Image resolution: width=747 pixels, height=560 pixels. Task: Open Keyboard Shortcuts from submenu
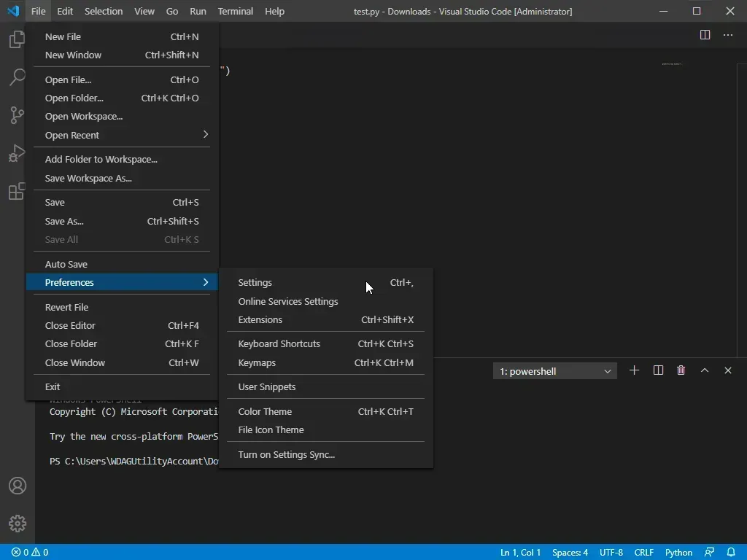coord(326,344)
